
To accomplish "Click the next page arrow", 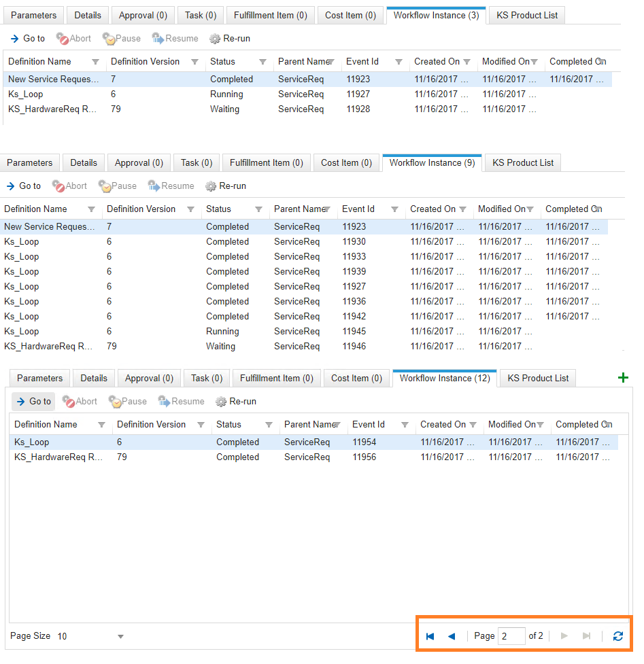I will click(x=564, y=636).
